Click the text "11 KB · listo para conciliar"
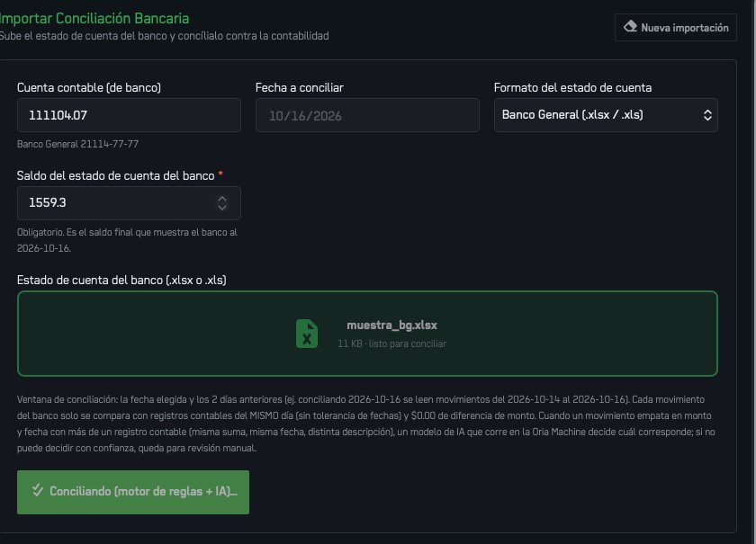 392,343
